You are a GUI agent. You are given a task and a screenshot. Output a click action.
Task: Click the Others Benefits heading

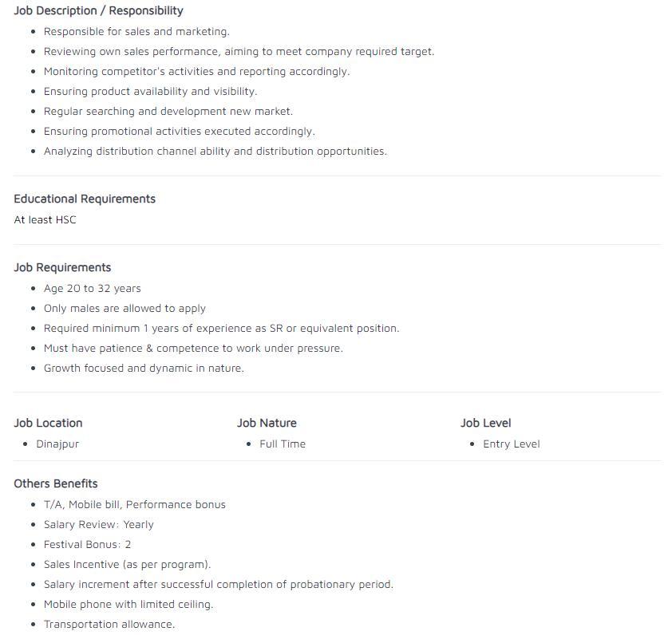(56, 483)
